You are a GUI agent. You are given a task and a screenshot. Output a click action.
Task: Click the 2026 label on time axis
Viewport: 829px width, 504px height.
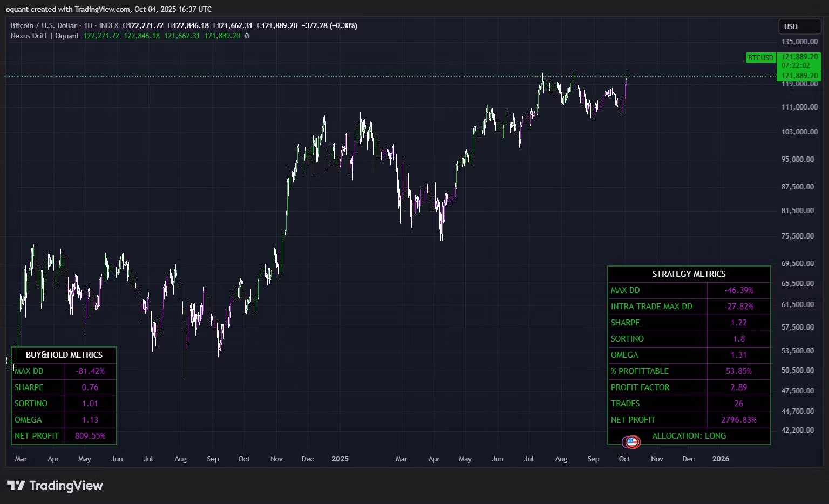tap(721, 459)
